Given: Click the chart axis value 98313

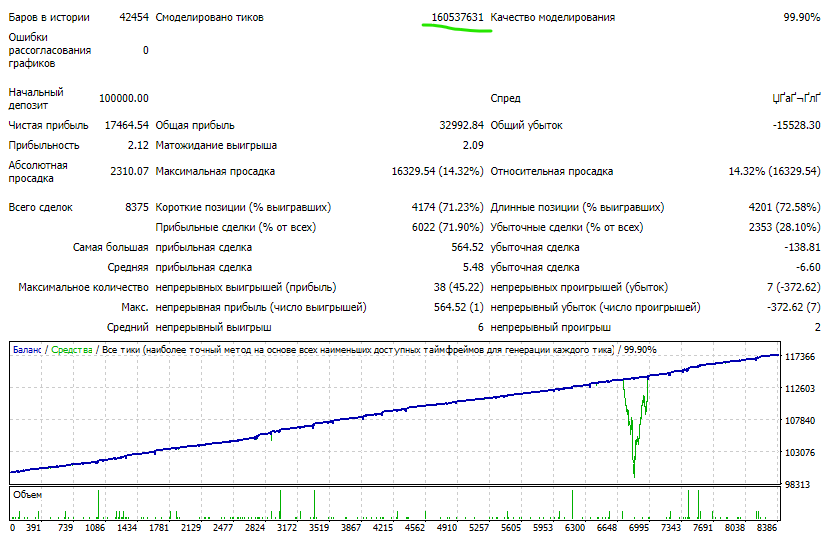Looking at the screenshot, I should coord(800,485).
